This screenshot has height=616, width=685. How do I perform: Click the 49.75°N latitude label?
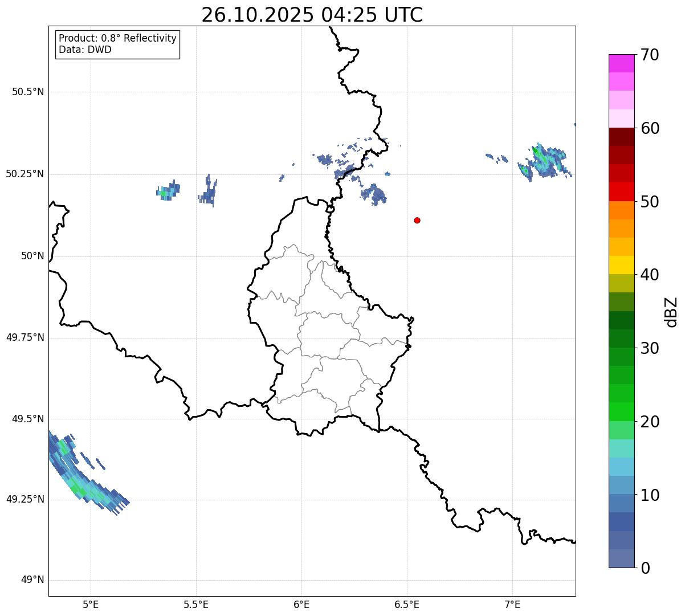point(25,337)
